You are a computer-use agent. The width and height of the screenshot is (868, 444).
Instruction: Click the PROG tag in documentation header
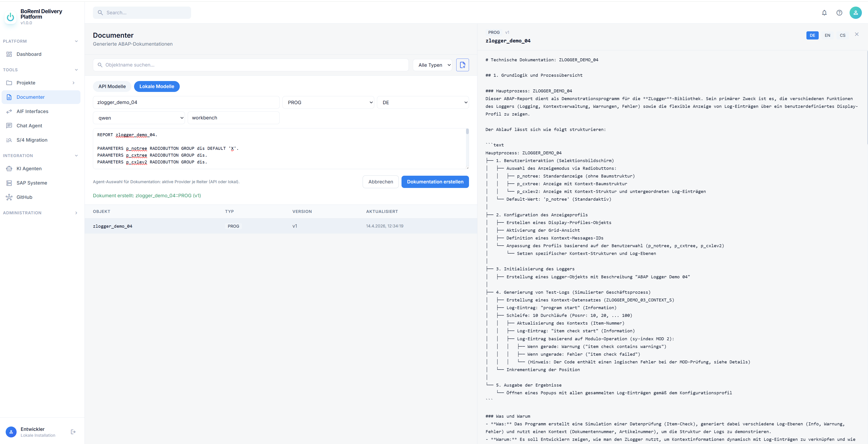click(494, 33)
